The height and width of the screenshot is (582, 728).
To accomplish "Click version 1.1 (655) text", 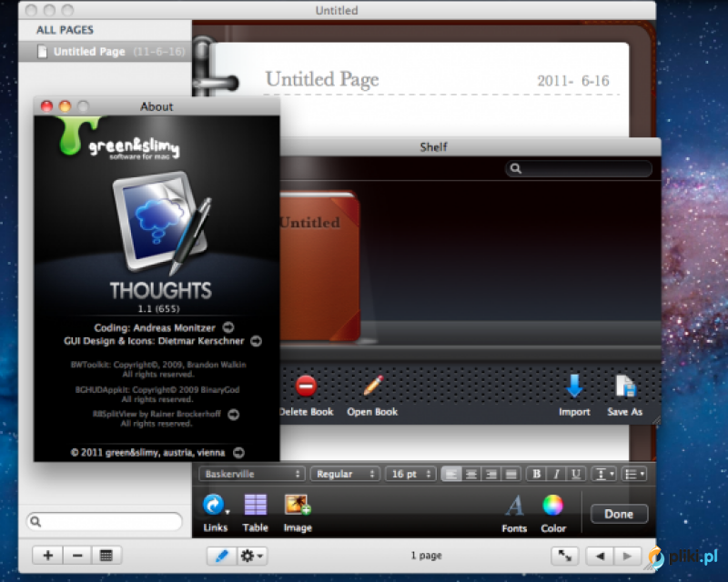I will click(x=158, y=308).
